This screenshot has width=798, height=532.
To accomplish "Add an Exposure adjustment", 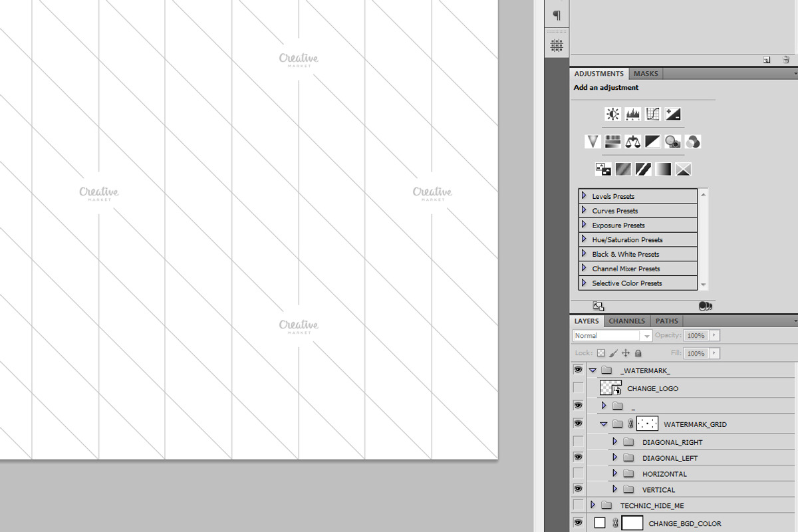I will 673,114.
